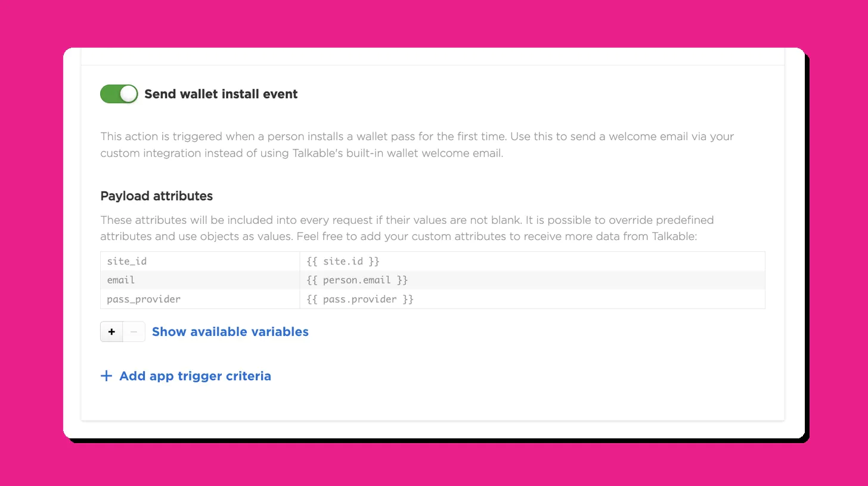
Task: Click the plus button to add attribute
Action: (111, 332)
